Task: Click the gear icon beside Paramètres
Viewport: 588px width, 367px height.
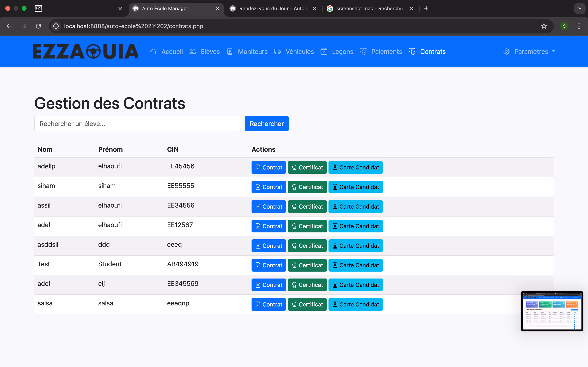Action: click(x=506, y=51)
